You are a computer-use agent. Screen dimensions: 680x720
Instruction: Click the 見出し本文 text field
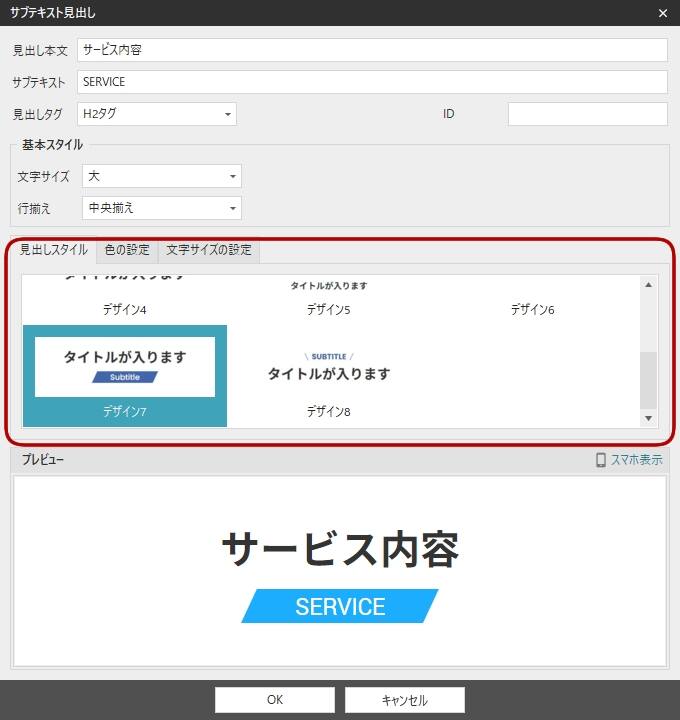click(x=371, y=50)
